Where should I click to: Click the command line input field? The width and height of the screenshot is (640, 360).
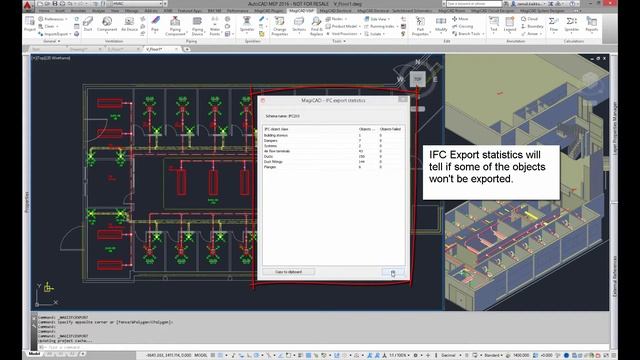(x=324, y=347)
